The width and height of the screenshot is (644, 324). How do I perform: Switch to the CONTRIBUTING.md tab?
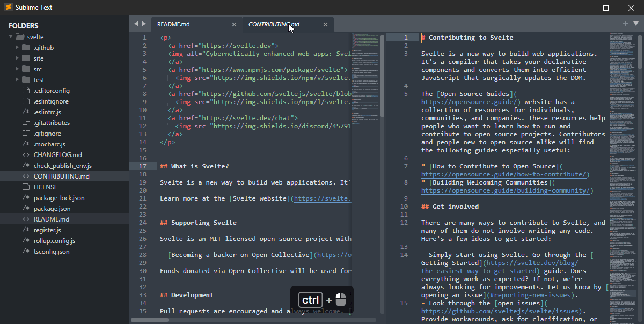coord(288,24)
